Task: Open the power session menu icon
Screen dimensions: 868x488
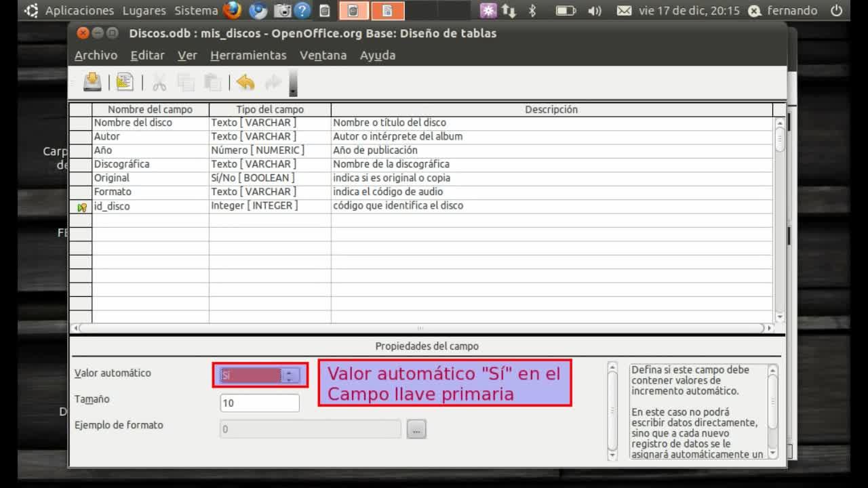Action: point(837,10)
